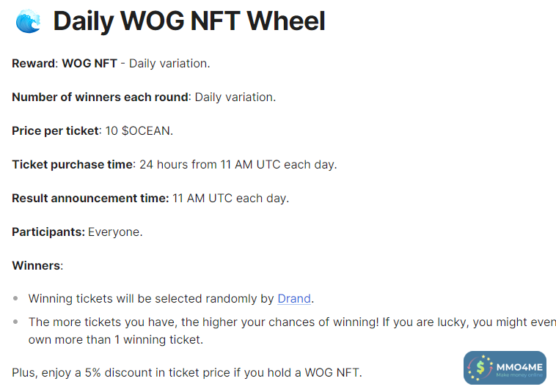Image resolution: width=556 pixels, height=392 pixels.
Task: Click the 'Daily WOG NFT Wheel' heading
Action: click(x=189, y=21)
